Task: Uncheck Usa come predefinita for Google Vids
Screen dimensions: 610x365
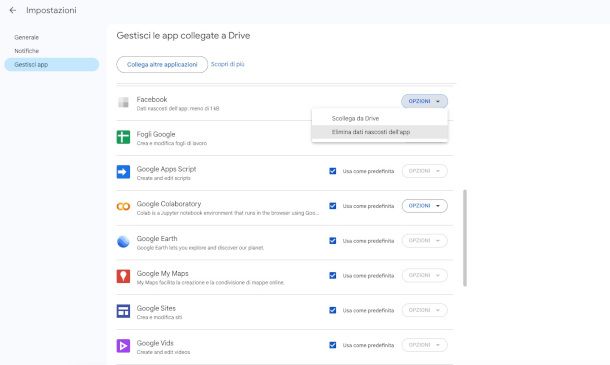Action: [x=333, y=345]
